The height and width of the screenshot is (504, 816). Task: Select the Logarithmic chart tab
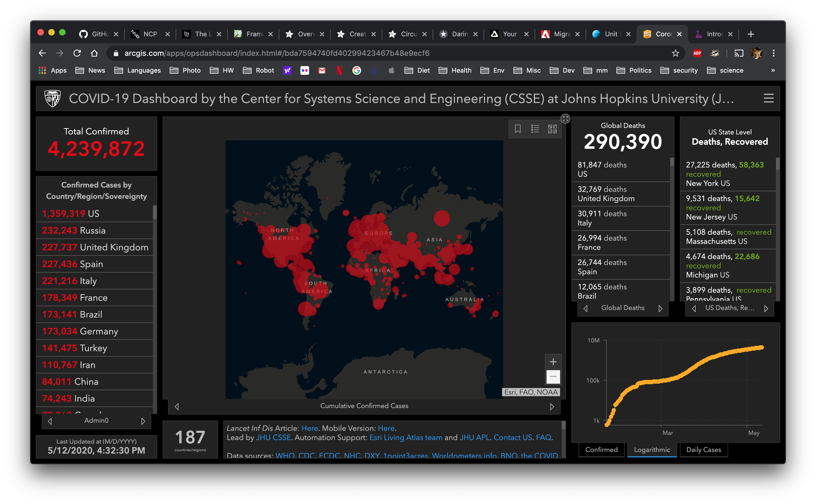point(652,450)
